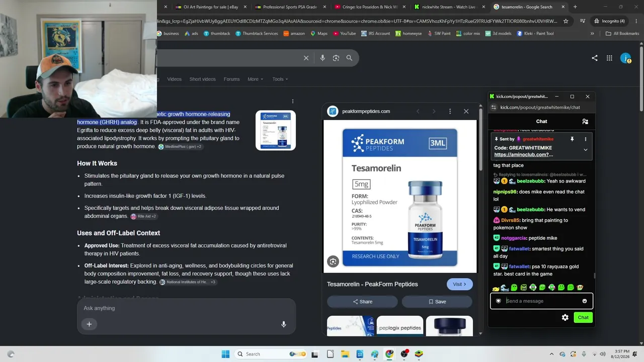This screenshot has height=362, width=644.
Task: Open the Rite Aid source citation chip
Action: point(144,216)
